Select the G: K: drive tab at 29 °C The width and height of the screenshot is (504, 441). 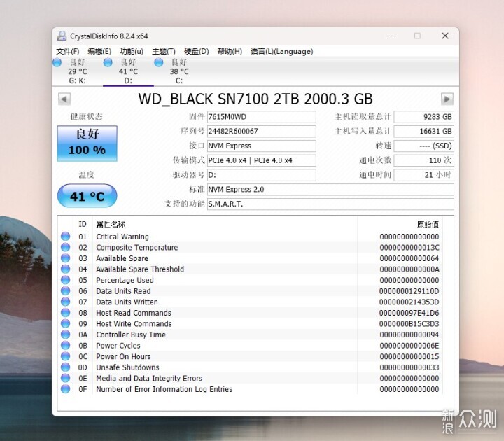(77, 71)
